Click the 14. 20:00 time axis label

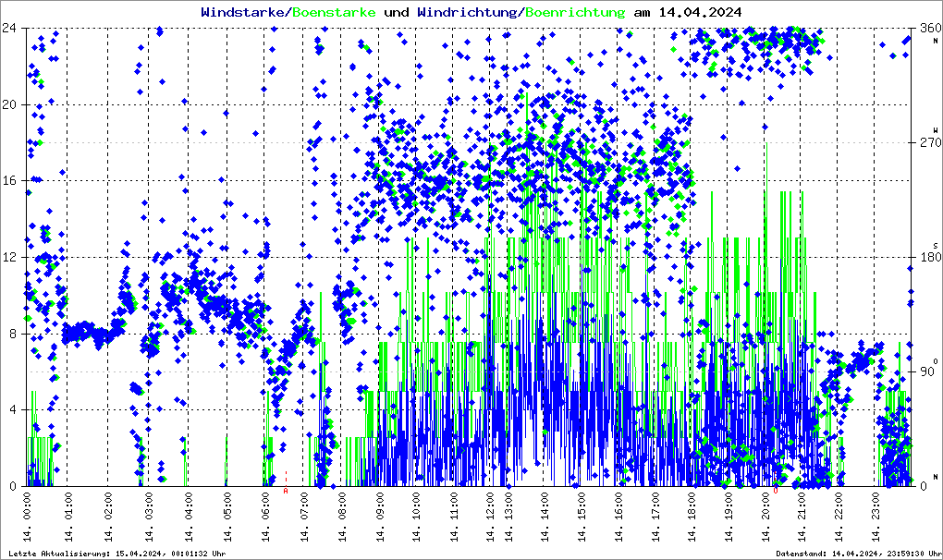766,517
